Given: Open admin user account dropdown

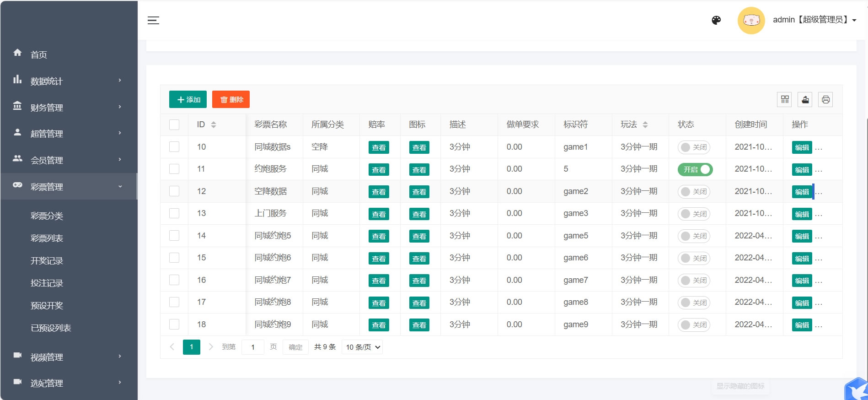Looking at the screenshot, I should pyautogui.click(x=814, y=20).
